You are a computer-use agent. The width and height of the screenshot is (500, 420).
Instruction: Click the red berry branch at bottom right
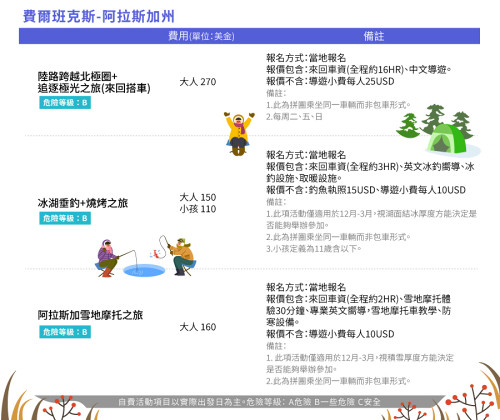[x=470, y=402]
